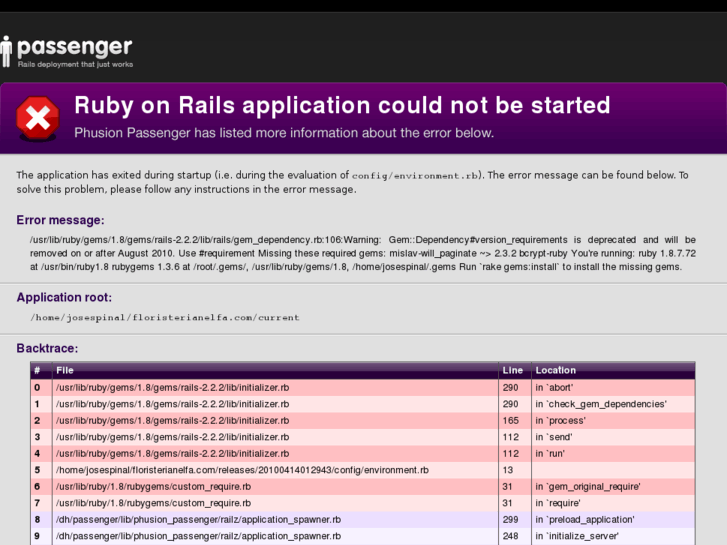727x545 pixels.
Task: Click the location cell 'in `run'
Action: pos(550,454)
